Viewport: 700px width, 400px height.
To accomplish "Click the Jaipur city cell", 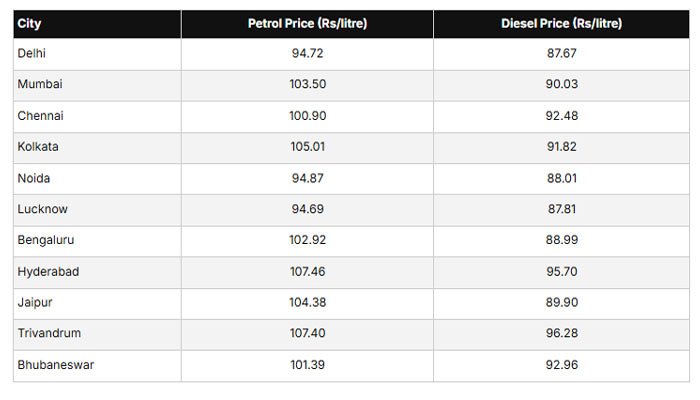I will 34,303.
